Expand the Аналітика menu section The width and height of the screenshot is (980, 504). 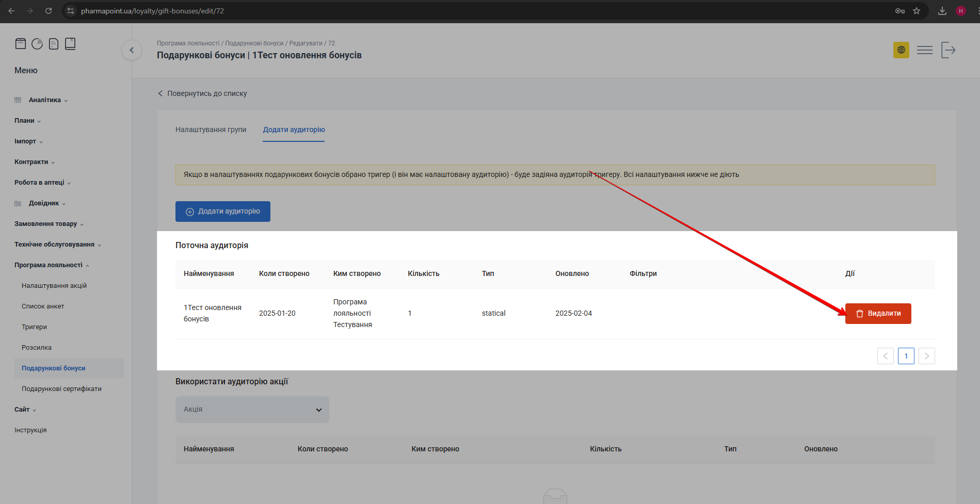coord(47,100)
